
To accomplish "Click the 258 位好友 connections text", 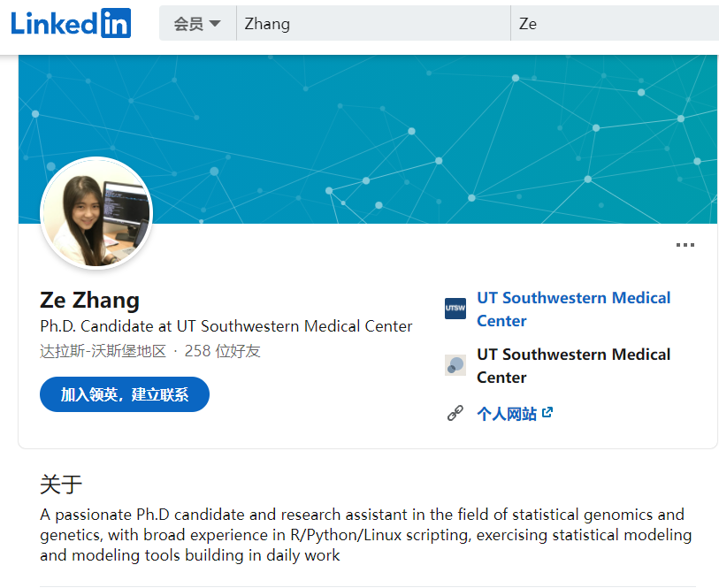I will (x=222, y=352).
